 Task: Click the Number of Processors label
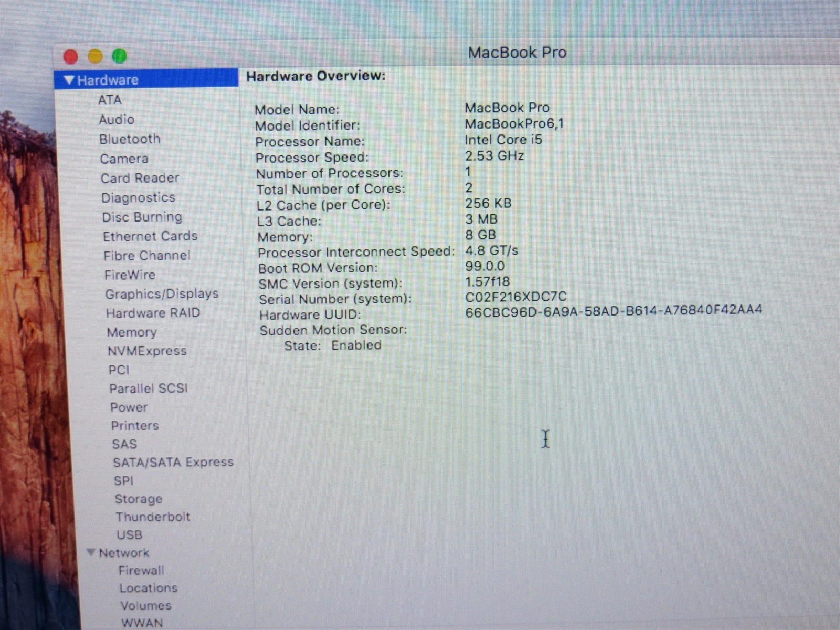pos(330,173)
